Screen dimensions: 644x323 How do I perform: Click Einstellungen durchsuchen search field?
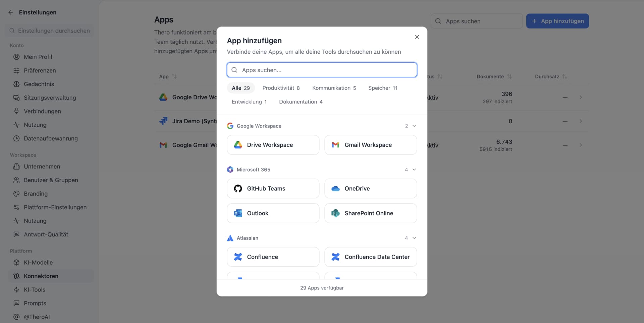tap(50, 31)
